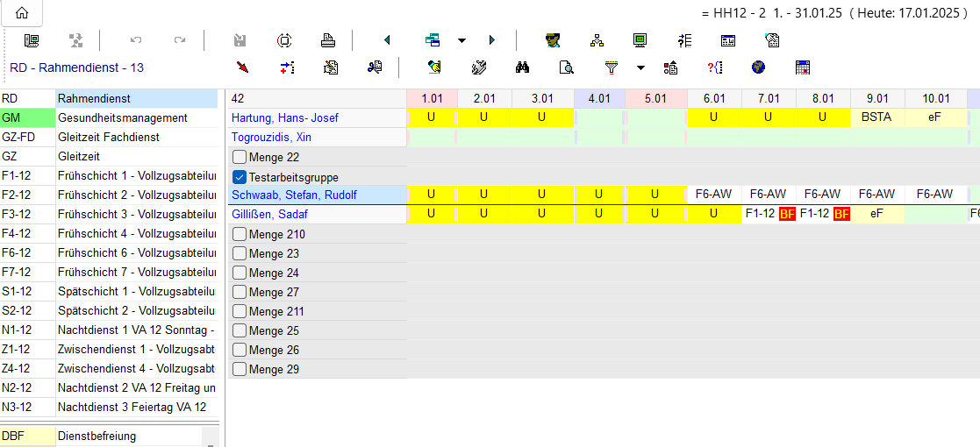
Task: Tick the Menge 29 checkbox
Action: click(240, 370)
